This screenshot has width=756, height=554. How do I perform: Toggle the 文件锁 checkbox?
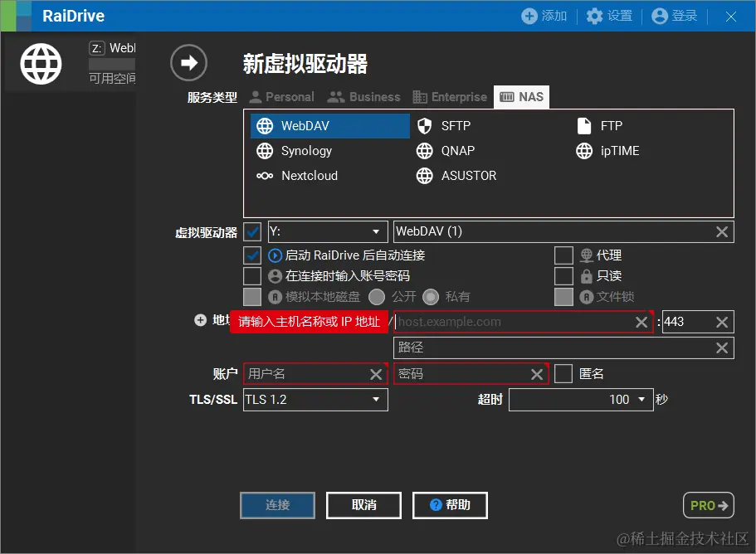pos(563,297)
